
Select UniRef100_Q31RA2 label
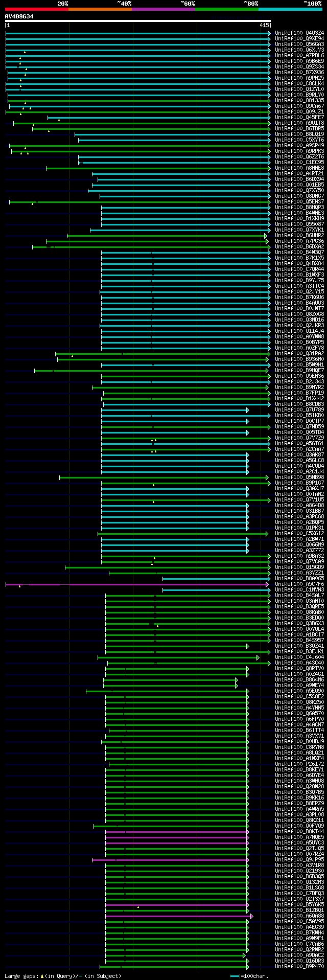(299, 354)
